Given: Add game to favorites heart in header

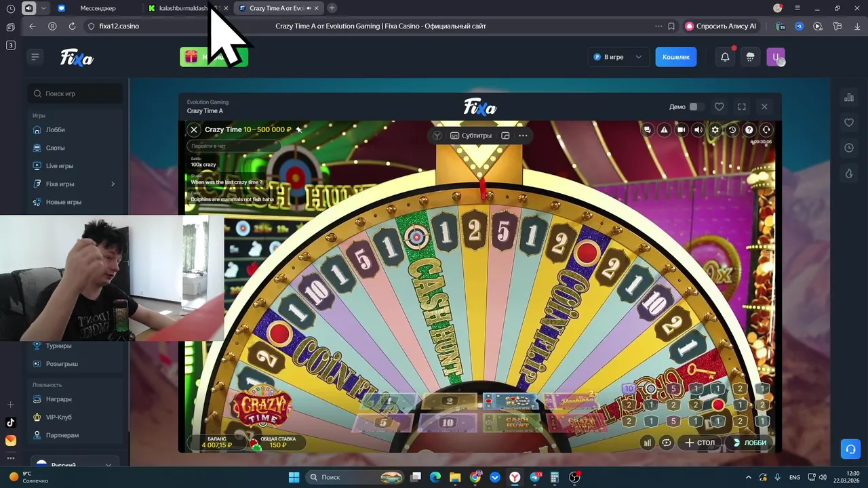Looking at the screenshot, I should click(x=719, y=106).
